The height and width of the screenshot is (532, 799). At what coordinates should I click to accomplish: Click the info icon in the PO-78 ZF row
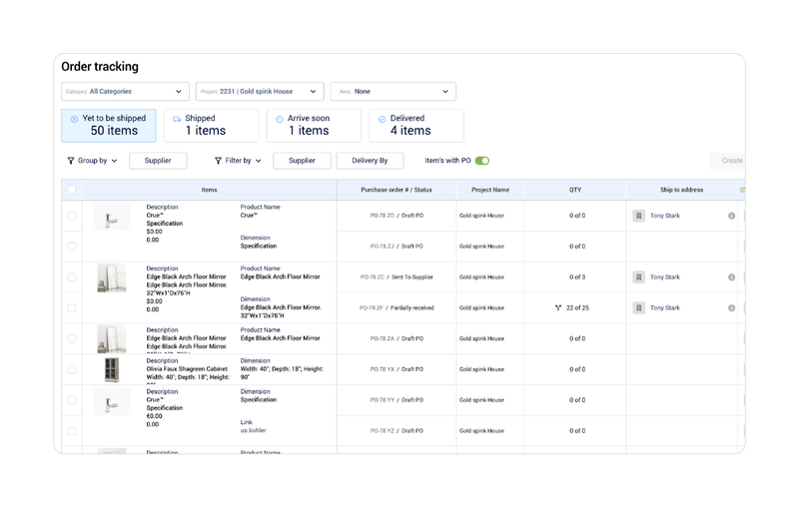tap(731, 307)
